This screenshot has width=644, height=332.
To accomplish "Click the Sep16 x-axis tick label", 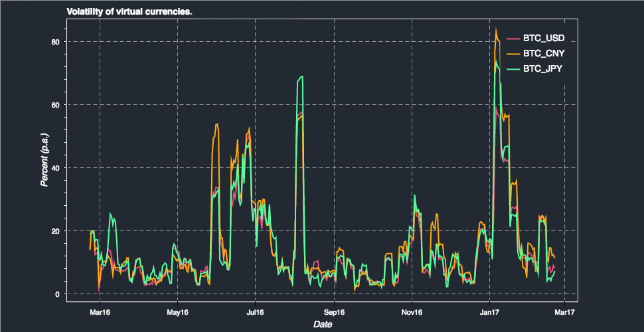I will tap(335, 313).
